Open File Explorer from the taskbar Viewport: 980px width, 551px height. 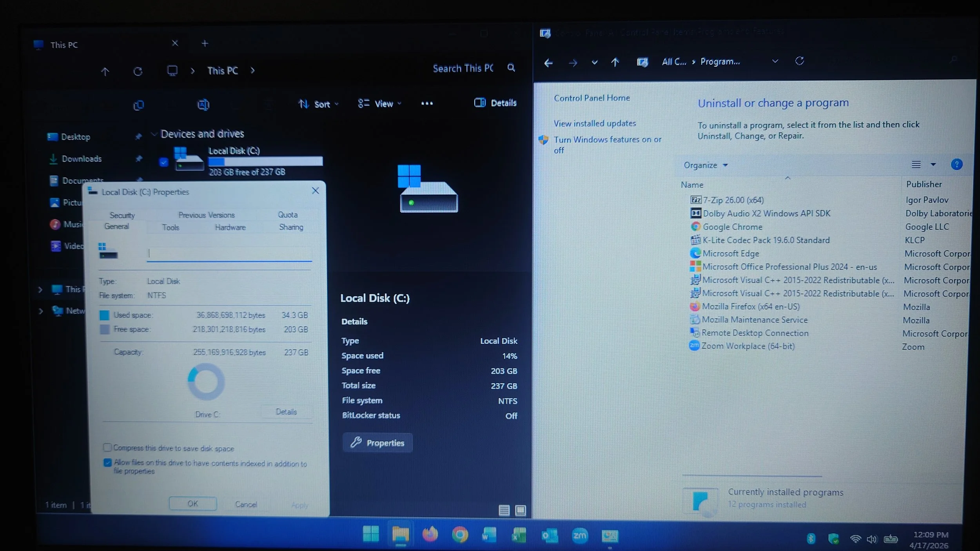pos(400,535)
